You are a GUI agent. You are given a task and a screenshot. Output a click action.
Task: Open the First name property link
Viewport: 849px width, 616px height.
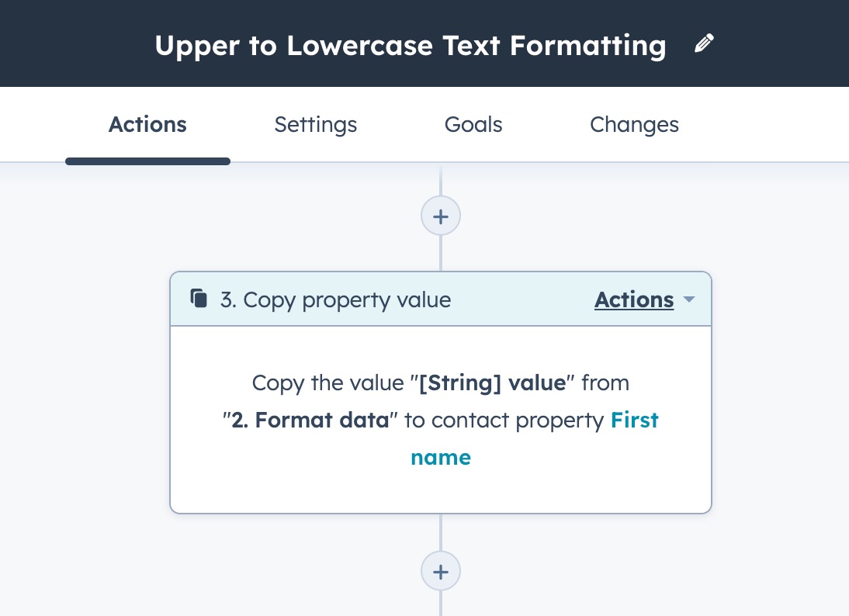[634, 420]
